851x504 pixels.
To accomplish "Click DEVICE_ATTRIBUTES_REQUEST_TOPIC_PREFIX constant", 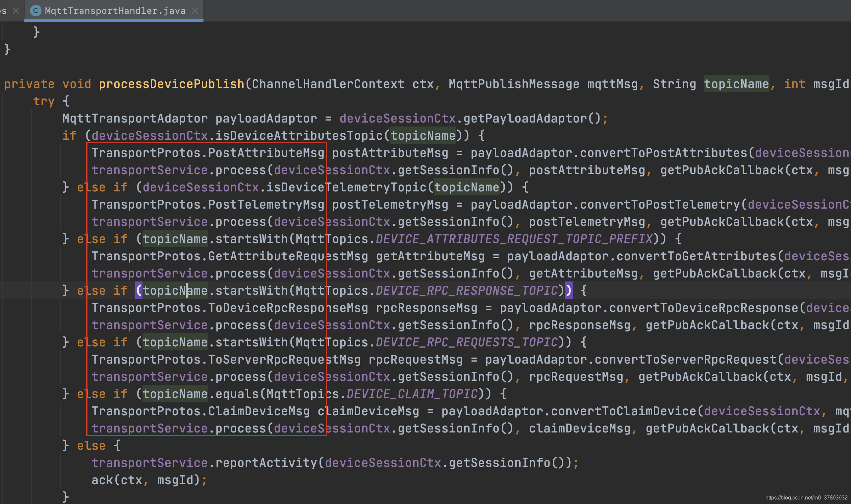I will coord(514,239).
